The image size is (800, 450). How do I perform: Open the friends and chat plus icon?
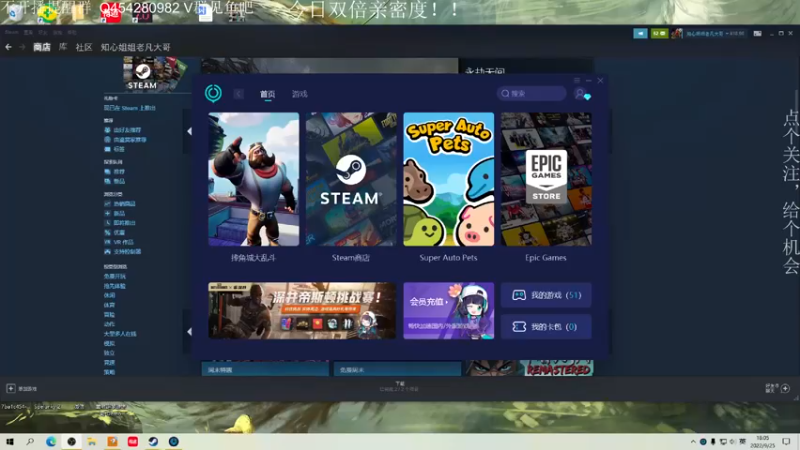785,388
